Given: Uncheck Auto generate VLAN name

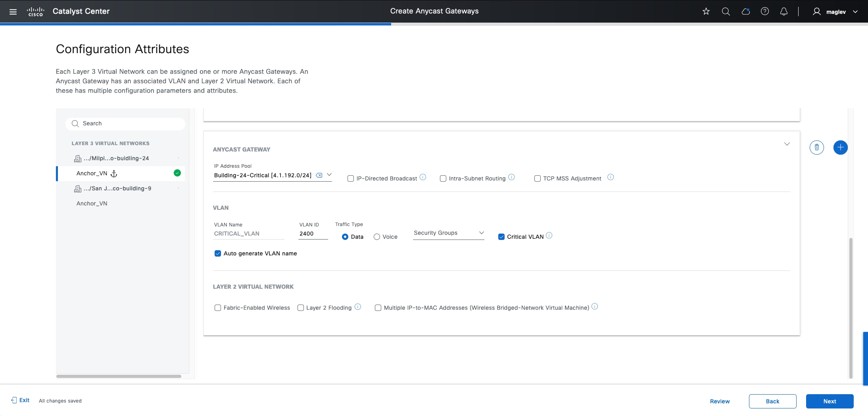Looking at the screenshot, I should (x=217, y=253).
